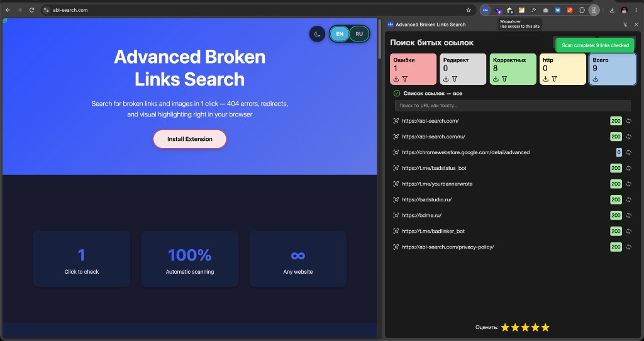644x341 pixels.
Task: Switch site language to RU
Action: 359,34
